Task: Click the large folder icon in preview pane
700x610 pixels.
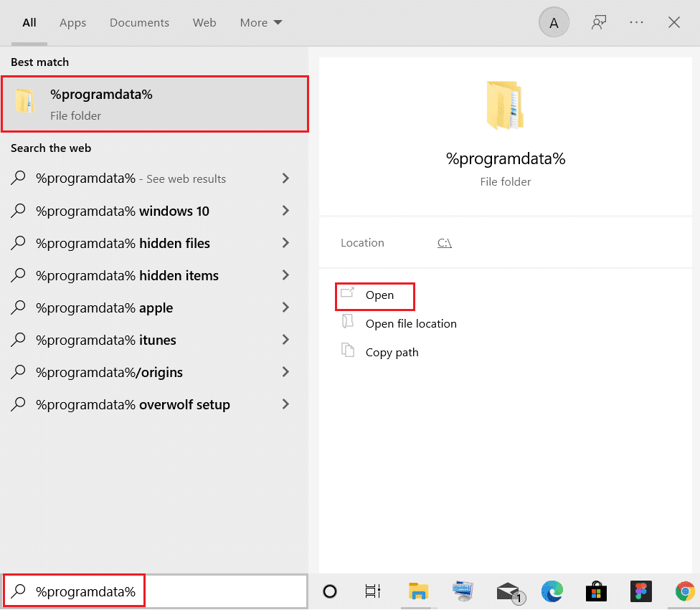Action: [x=506, y=105]
